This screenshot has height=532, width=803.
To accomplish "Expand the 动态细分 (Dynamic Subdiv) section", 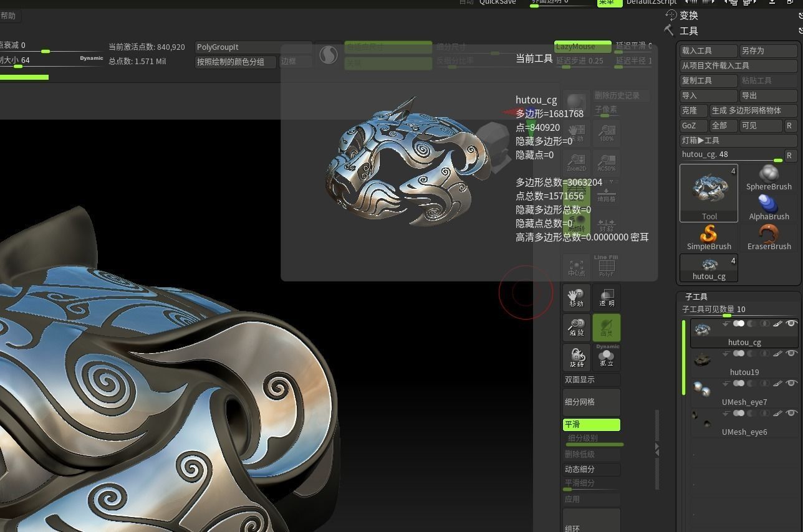I will tap(592, 469).
